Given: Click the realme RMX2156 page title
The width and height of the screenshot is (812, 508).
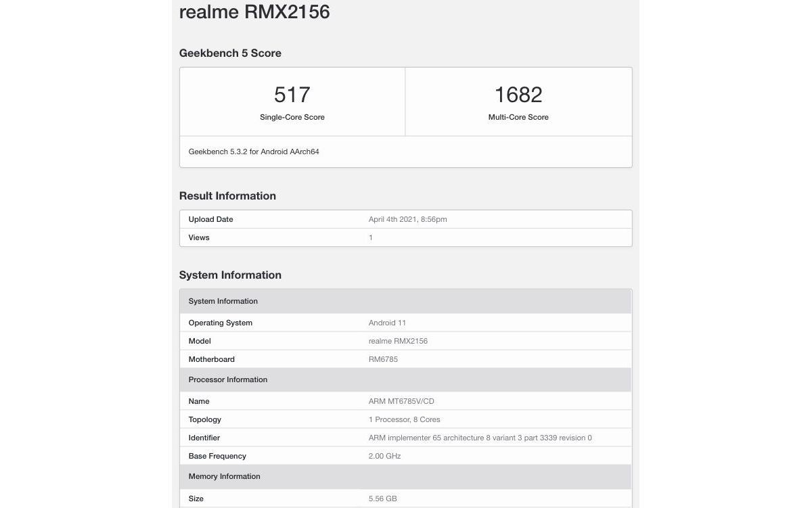Looking at the screenshot, I should [x=254, y=11].
